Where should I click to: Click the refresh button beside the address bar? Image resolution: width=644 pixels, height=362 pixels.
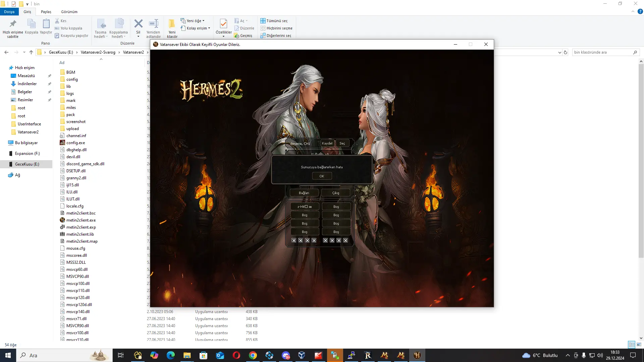point(566,52)
